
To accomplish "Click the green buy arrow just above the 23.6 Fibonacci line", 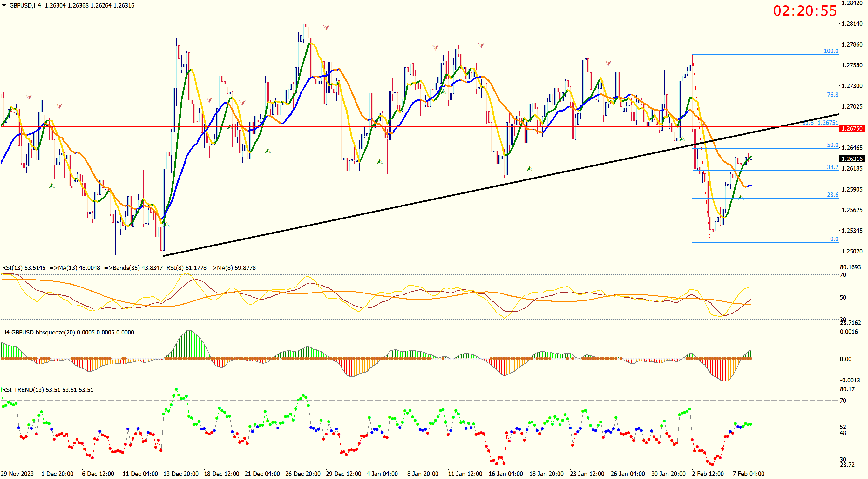I will pos(740,197).
